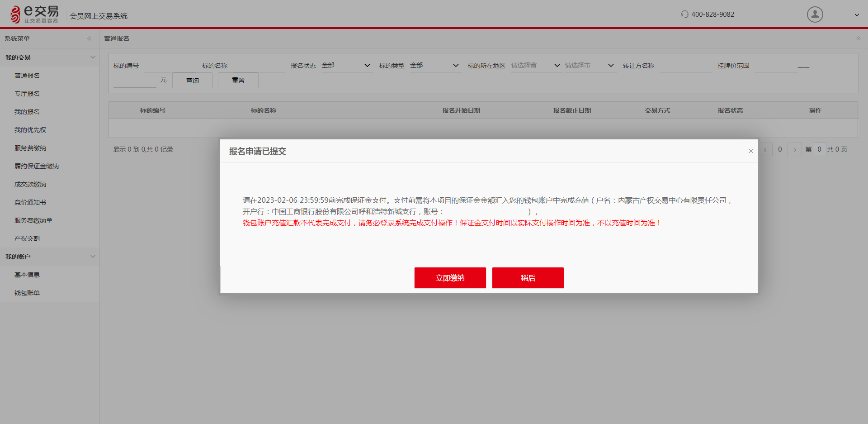Open the user avatar profile icon

815,14
